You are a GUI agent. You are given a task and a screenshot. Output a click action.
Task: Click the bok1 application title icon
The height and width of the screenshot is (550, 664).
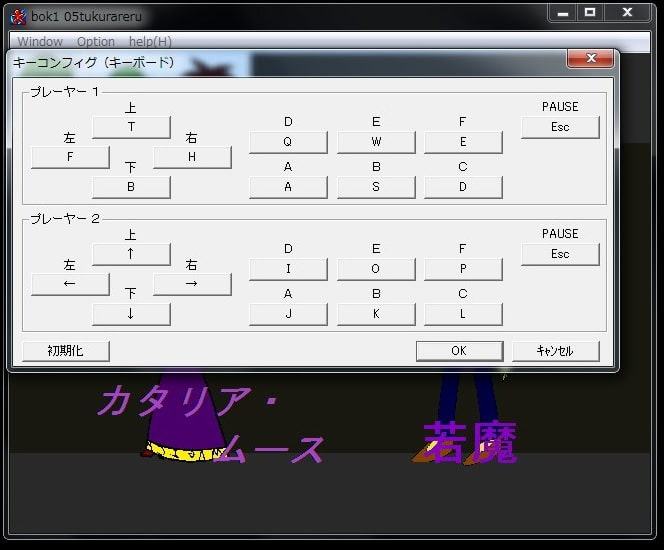pos(18,17)
